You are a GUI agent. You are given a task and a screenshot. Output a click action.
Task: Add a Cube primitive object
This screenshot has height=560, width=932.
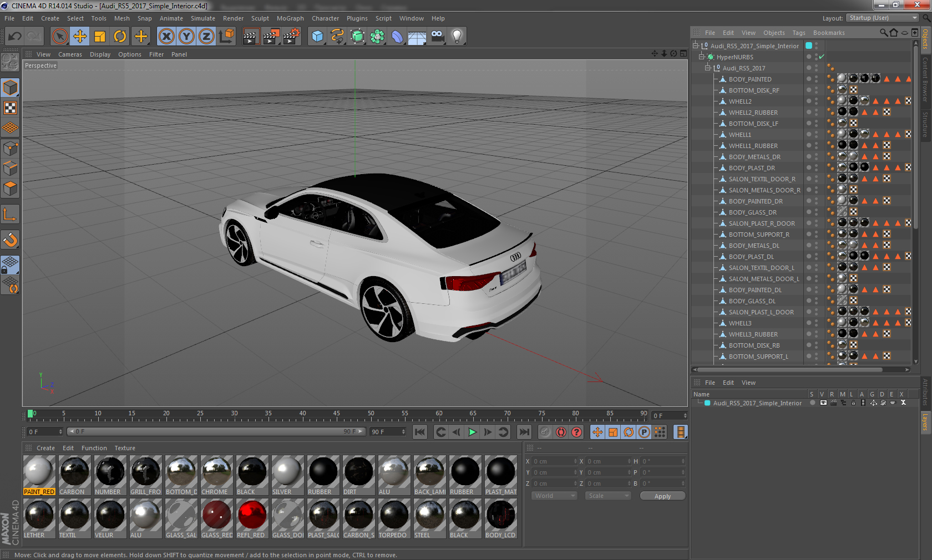(317, 37)
